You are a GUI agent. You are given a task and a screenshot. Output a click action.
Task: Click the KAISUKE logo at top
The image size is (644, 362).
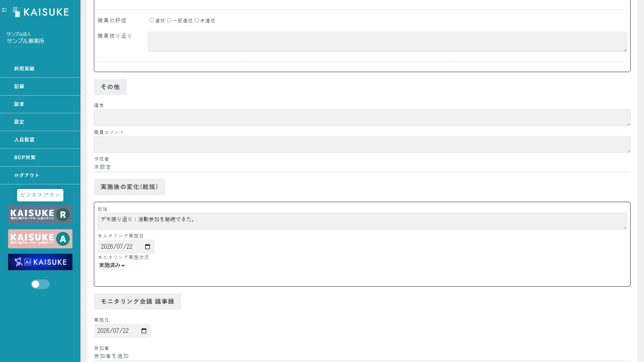pyautogui.click(x=41, y=12)
